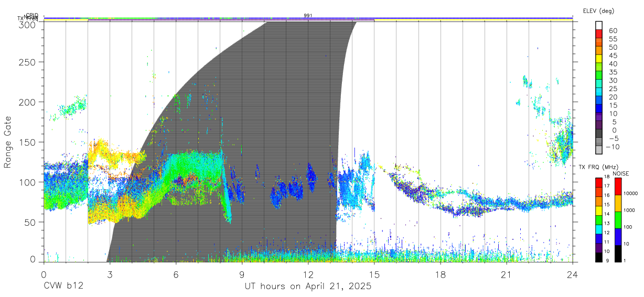This screenshot has width=644, height=297.
Task: Click Range Gate axis tick '200'
Action: 27,102
